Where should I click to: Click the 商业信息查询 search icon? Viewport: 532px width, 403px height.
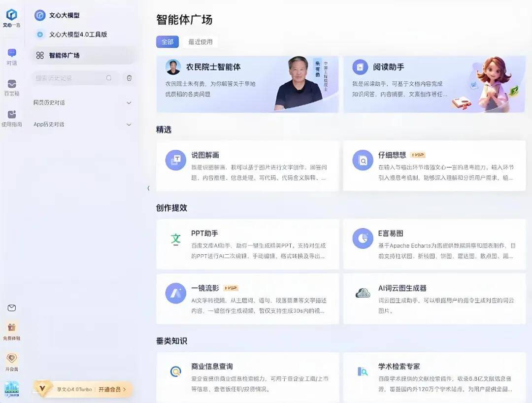(x=175, y=371)
